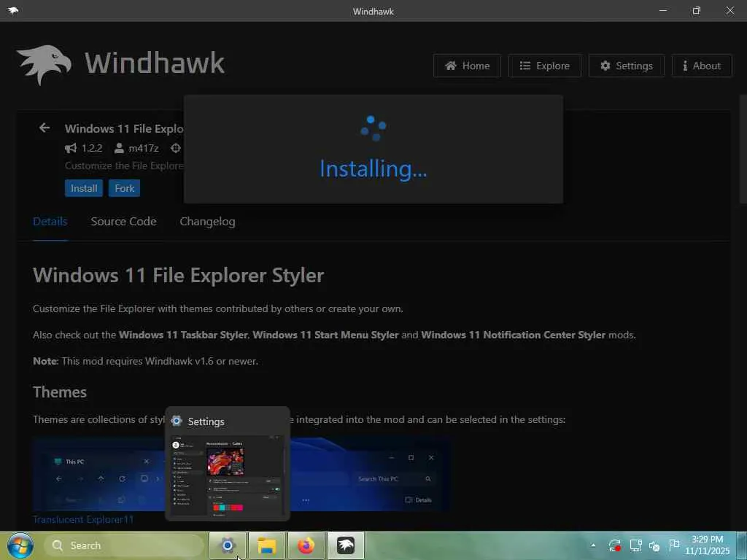Image resolution: width=747 pixels, height=560 pixels.
Task: Click the Windows 11 Taskbar Styler reference
Action: coord(183,335)
